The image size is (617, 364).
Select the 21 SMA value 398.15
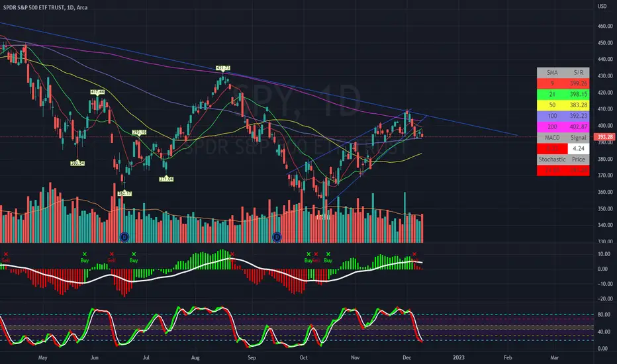tap(579, 95)
